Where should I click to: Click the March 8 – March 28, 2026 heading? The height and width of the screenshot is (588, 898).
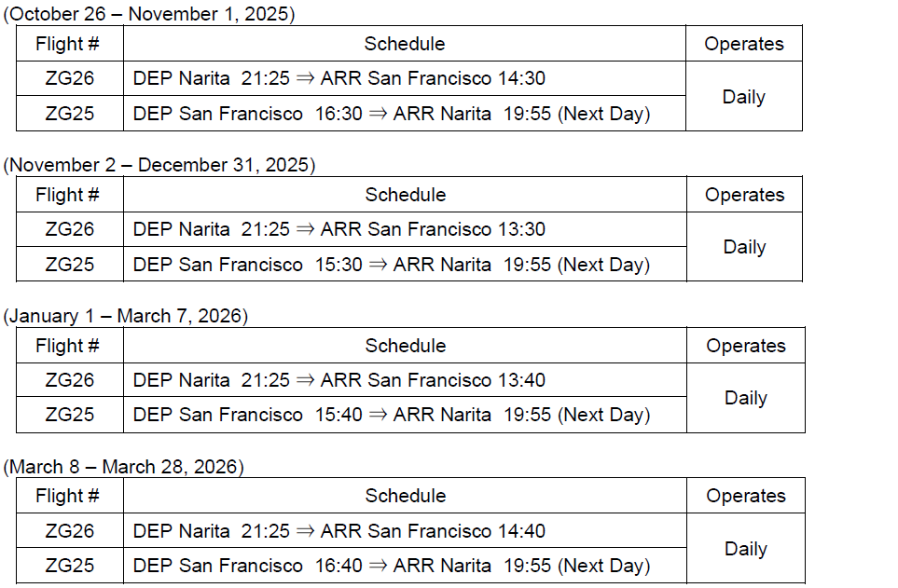(x=123, y=467)
